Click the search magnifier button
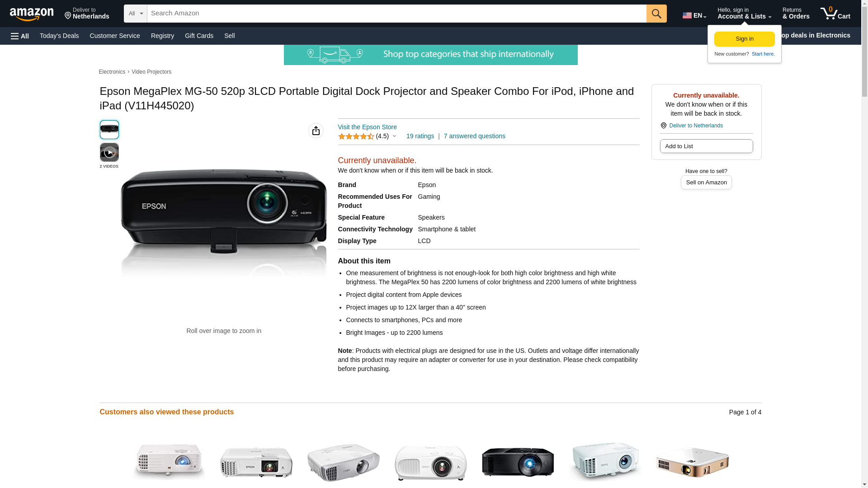The height and width of the screenshot is (488, 868). point(656,14)
